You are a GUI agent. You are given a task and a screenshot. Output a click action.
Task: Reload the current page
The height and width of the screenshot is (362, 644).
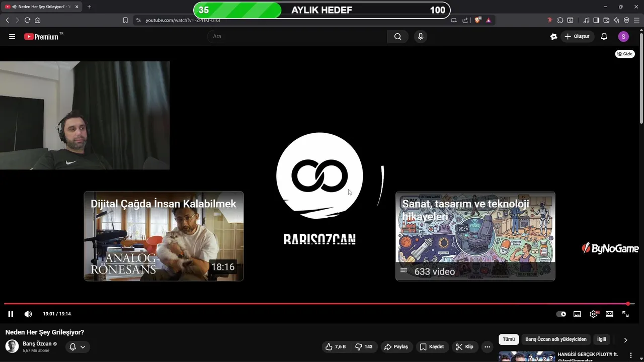[x=27, y=20]
